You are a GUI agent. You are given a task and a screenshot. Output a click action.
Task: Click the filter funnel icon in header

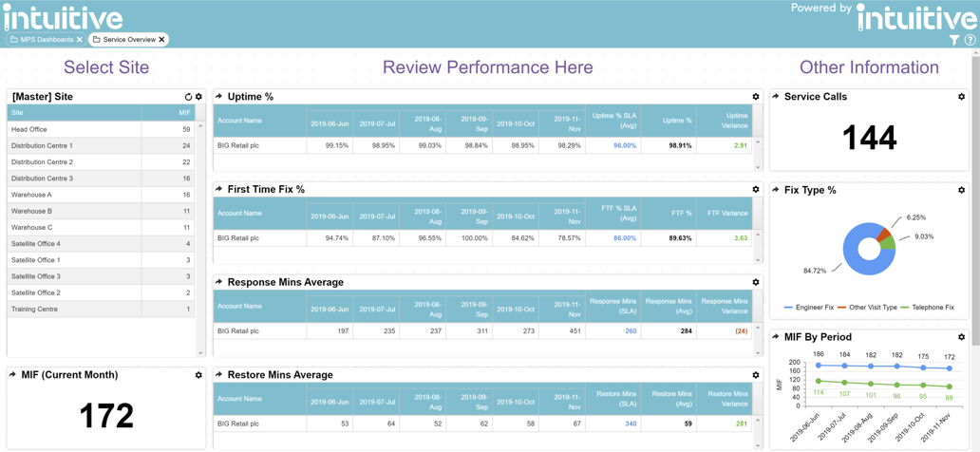[953, 40]
